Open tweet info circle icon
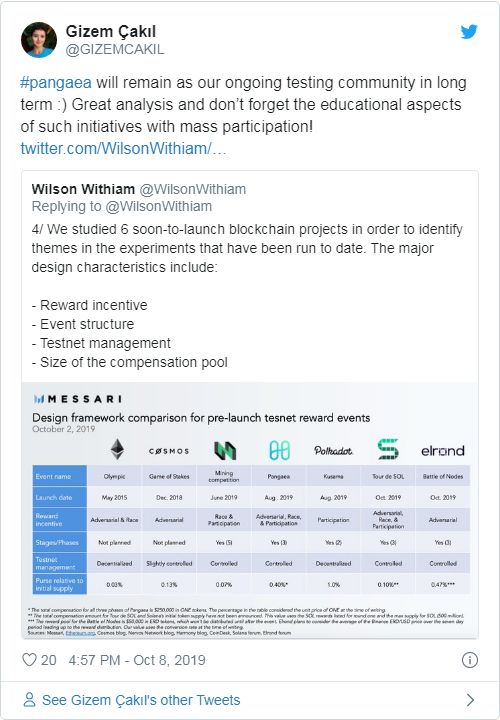The height and width of the screenshot is (720, 500). click(470, 660)
